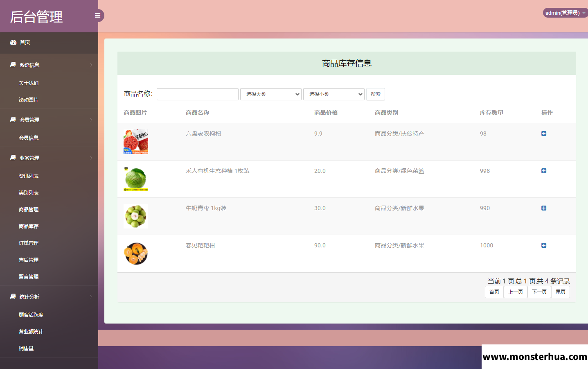Click stock quantity 990
Viewport: 588px width, 369px height.
coord(485,208)
